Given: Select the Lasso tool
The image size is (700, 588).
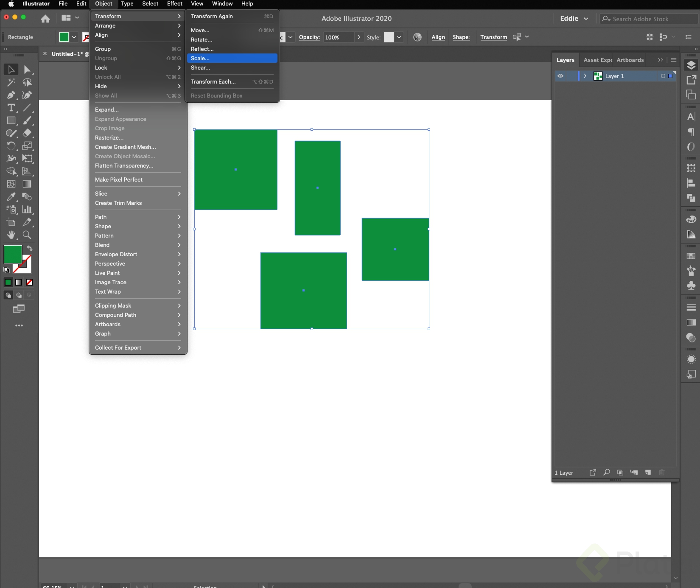Looking at the screenshot, I should click(27, 82).
